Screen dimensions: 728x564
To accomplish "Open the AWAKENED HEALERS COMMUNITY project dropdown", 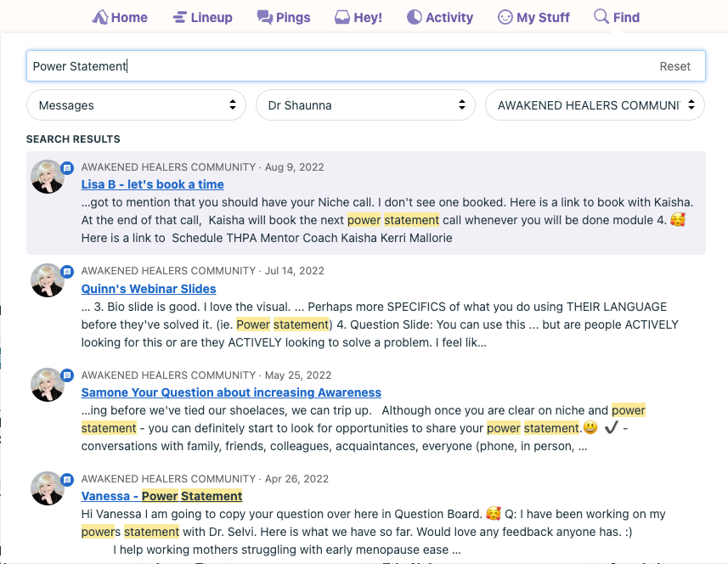I will click(595, 105).
